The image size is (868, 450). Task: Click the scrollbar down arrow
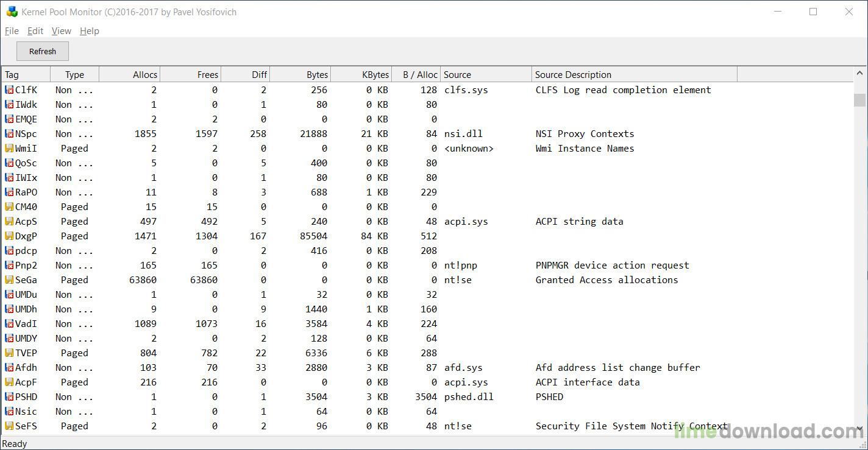click(x=859, y=429)
